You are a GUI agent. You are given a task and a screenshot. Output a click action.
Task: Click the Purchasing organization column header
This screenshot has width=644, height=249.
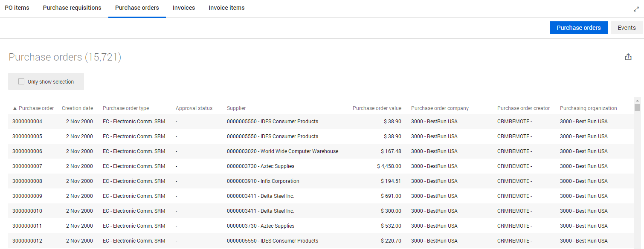(588, 108)
